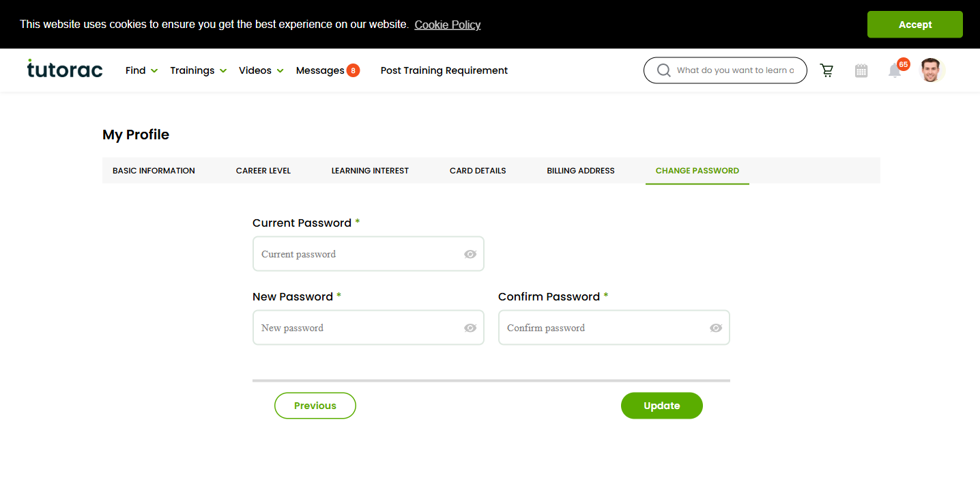Image resolution: width=980 pixels, height=491 pixels.
Task: Open the user profile avatar
Action: pos(929,70)
